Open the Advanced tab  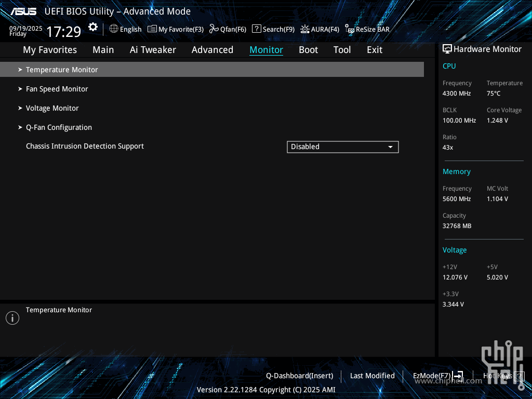click(212, 50)
